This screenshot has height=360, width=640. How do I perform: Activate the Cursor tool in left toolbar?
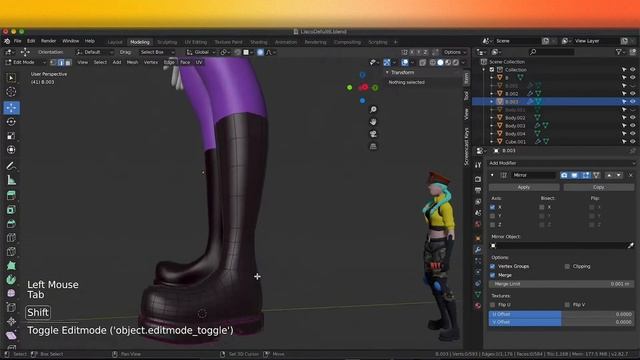pyautogui.click(x=11, y=92)
